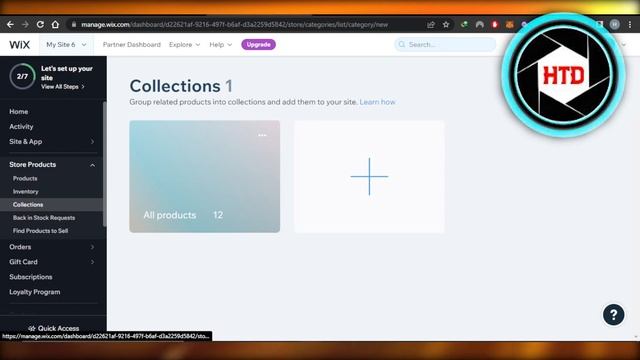Image resolution: width=640 pixels, height=360 pixels.
Task: Open Find Products to Sell
Action: [x=40, y=231]
